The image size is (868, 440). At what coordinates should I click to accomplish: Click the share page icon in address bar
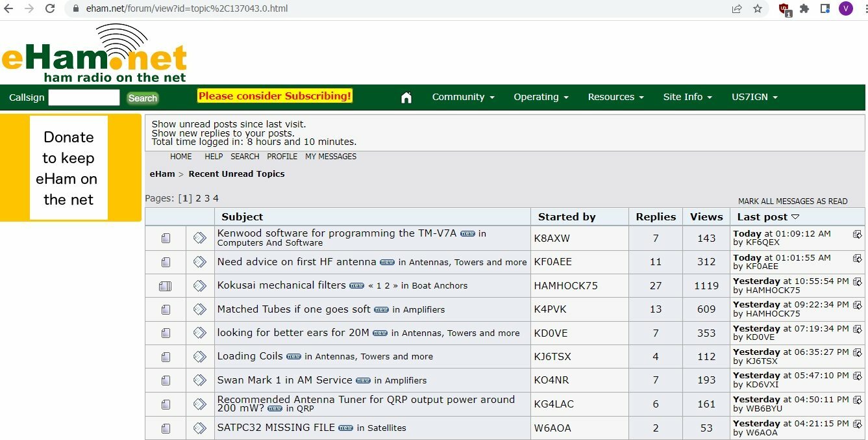tap(737, 8)
